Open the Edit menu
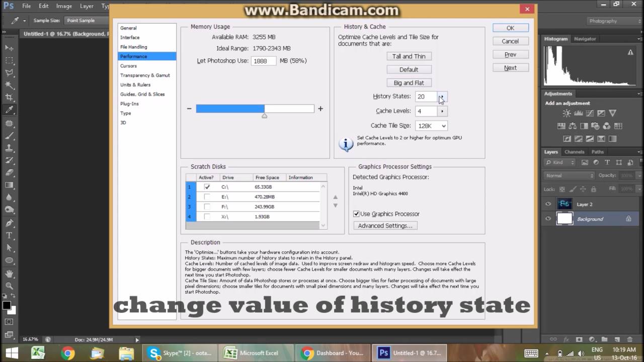The image size is (644, 362). tap(44, 6)
